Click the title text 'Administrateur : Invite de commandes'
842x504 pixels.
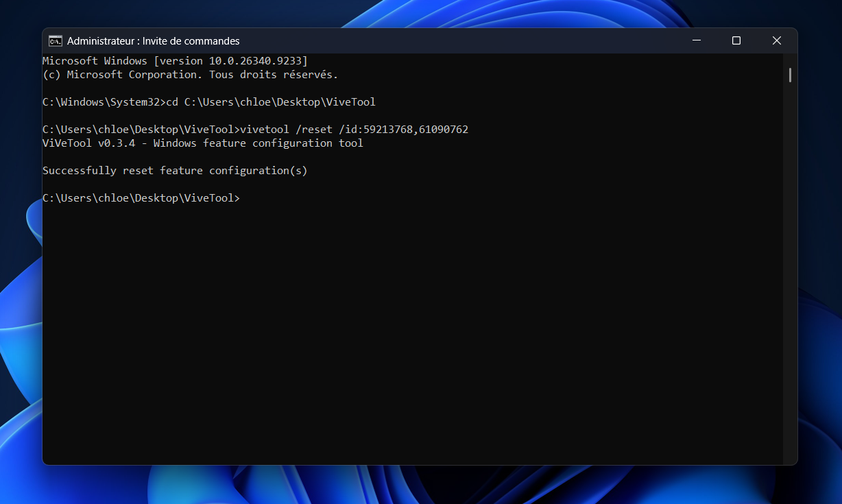pos(154,41)
